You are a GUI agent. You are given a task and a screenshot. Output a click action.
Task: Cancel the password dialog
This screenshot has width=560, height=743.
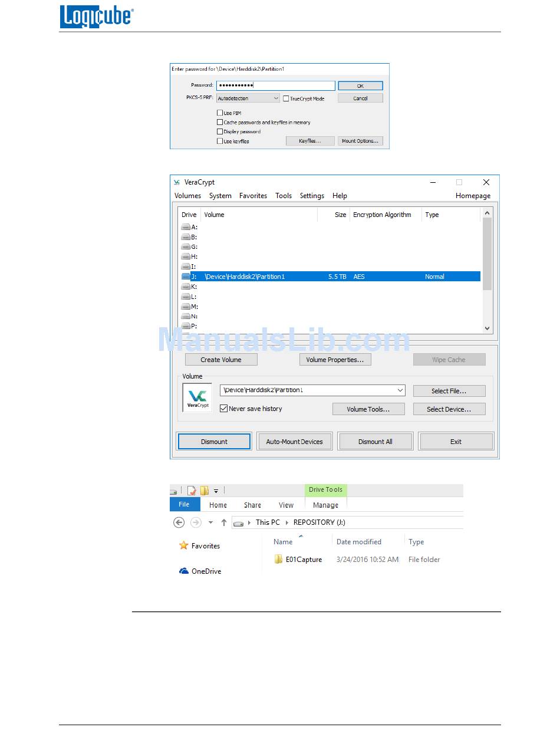click(x=360, y=98)
